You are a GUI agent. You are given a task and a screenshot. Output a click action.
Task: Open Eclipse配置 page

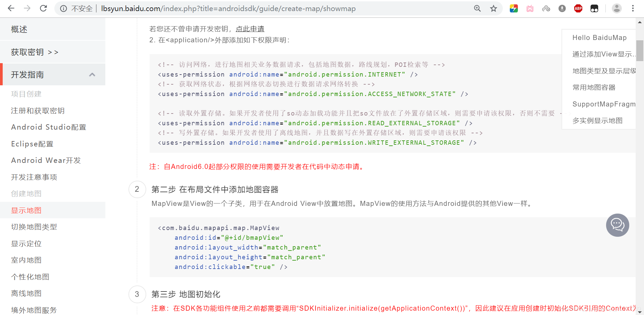[32, 144]
